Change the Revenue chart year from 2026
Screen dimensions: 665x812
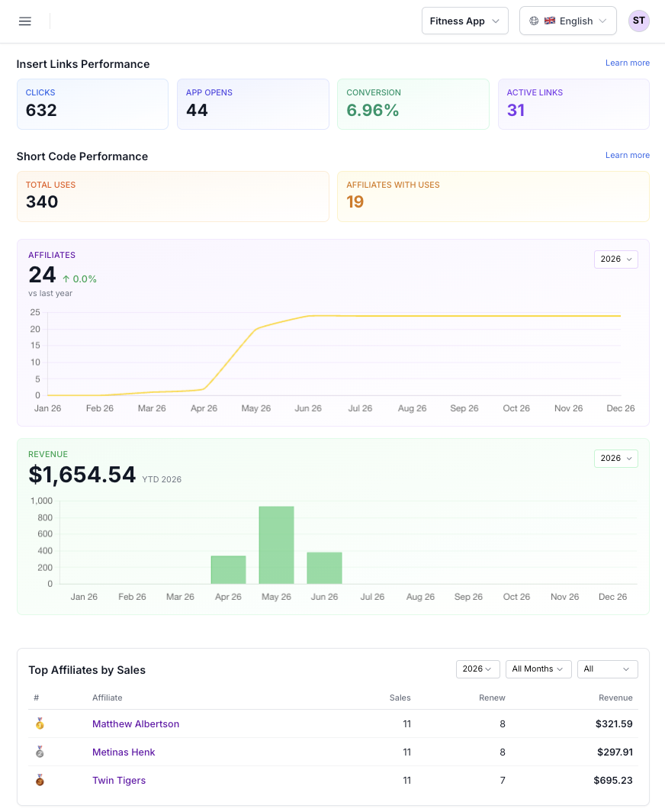[616, 459]
